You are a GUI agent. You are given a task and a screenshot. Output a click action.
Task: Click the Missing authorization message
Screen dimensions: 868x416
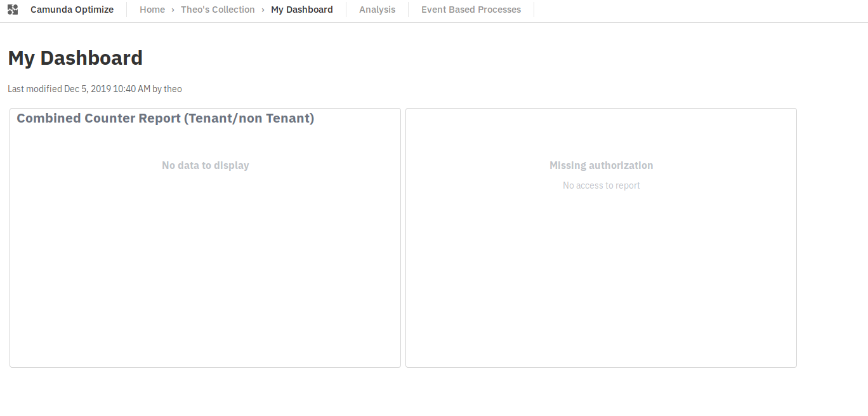tap(601, 165)
